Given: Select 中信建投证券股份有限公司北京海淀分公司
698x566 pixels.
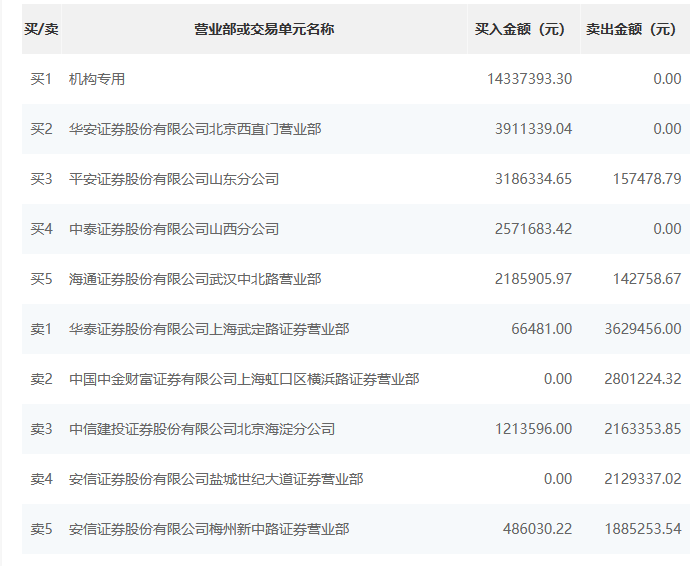Looking at the screenshot, I should click(202, 429).
